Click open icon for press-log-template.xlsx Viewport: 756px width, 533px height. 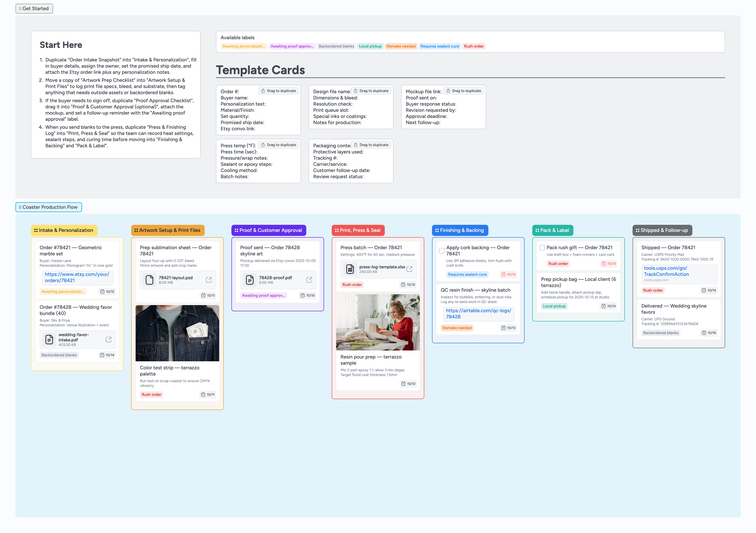point(409,269)
